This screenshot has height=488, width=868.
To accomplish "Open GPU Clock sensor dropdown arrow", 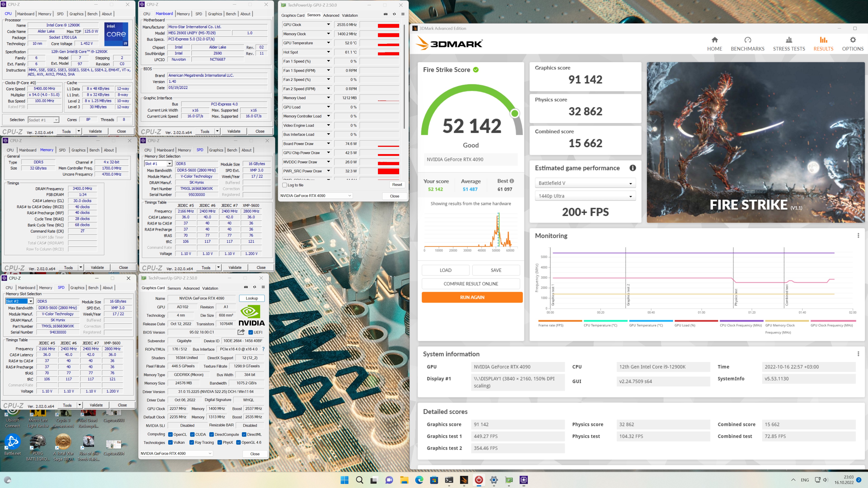I will coord(328,25).
